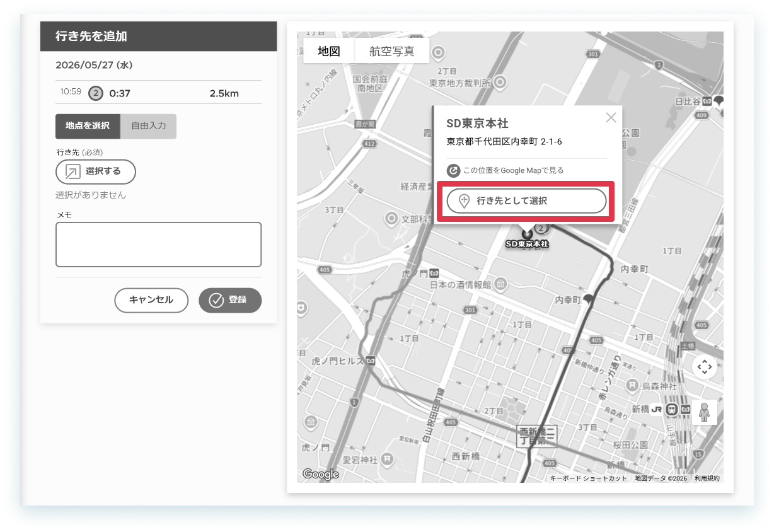This screenshot has width=774, height=532.
Task: Click 虎ノ門ヒルズ station metro icon
Action: coord(371,361)
